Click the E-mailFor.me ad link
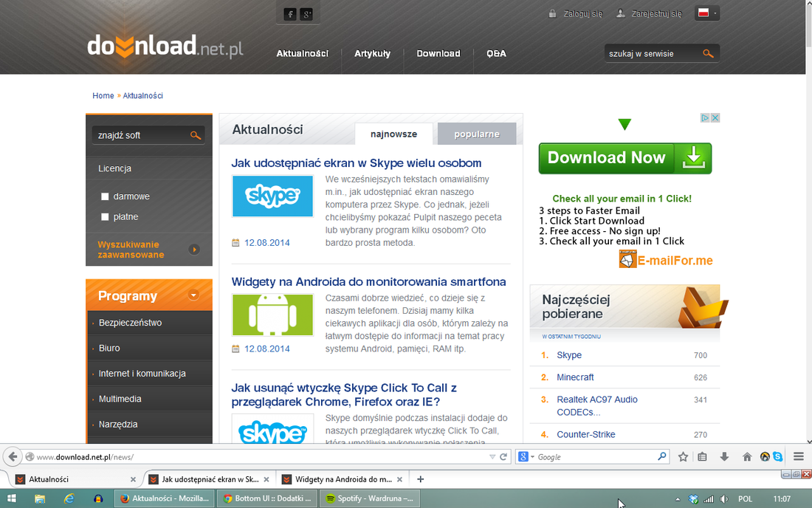The height and width of the screenshot is (508, 812). (666, 260)
